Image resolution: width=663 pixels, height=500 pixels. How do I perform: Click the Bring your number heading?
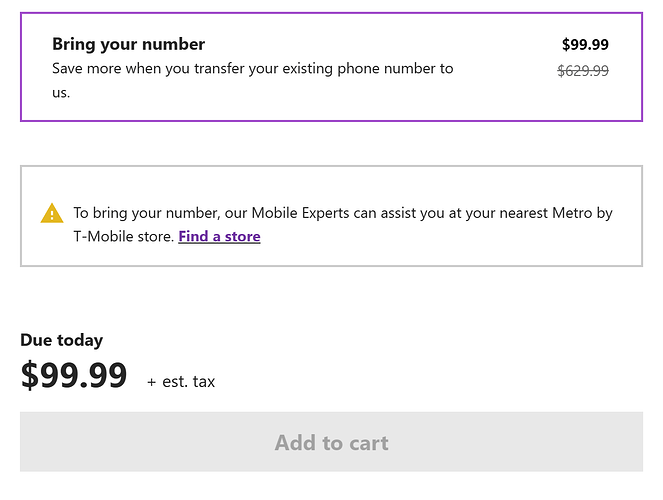click(128, 44)
